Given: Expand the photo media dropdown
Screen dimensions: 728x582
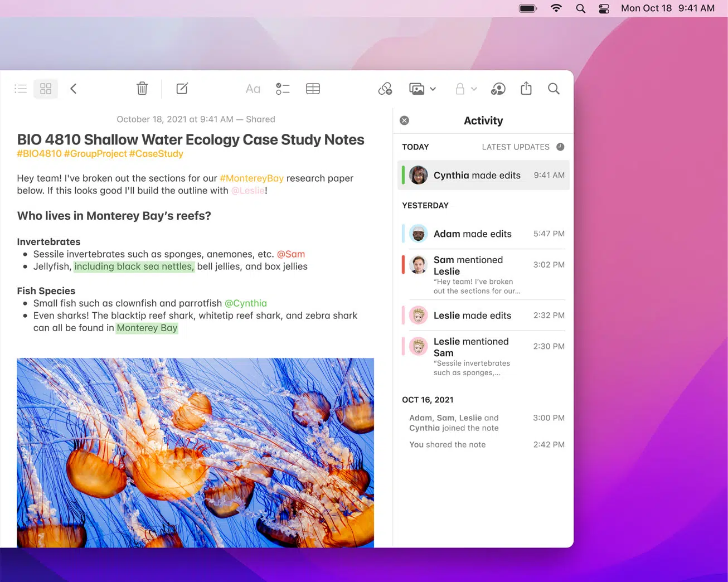Looking at the screenshot, I should [x=433, y=89].
